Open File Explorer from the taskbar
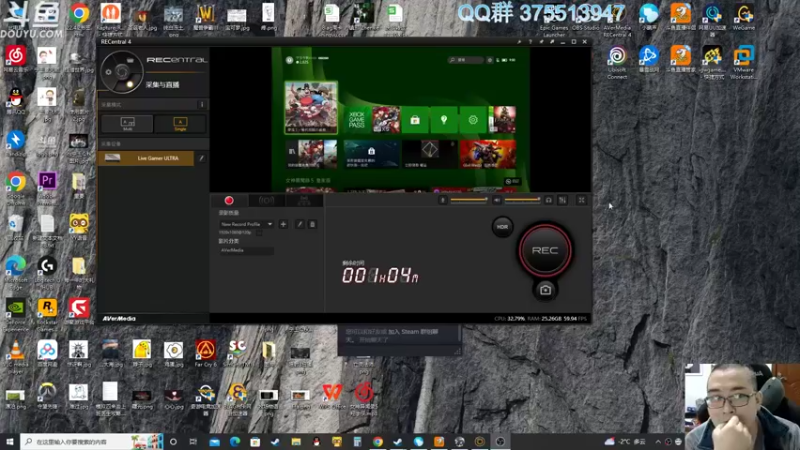 click(296, 442)
